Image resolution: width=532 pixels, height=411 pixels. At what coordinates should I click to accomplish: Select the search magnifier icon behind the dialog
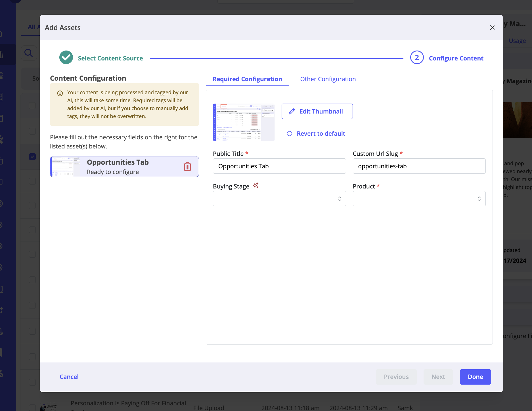click(29, 53)
